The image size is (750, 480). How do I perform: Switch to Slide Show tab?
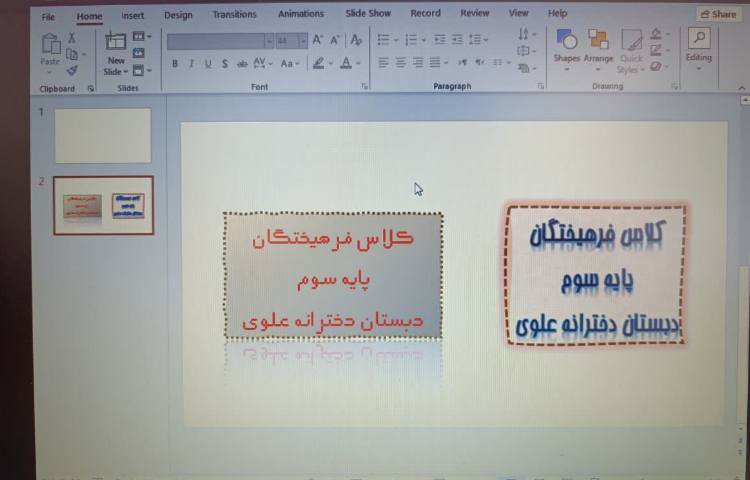[368, 13]
